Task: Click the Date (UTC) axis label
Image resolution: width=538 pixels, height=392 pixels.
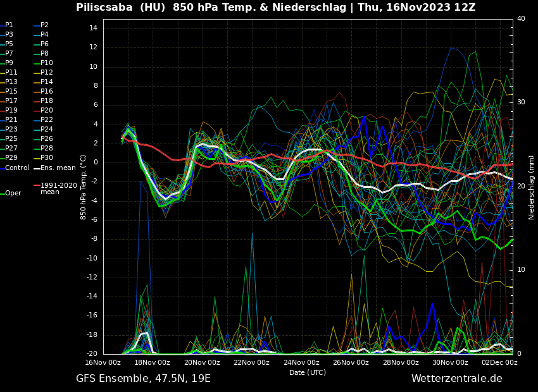Action: [x=308, y=372]
